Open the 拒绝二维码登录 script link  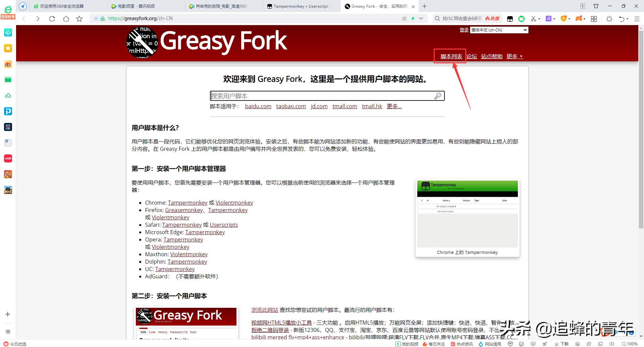coord(270,330)
